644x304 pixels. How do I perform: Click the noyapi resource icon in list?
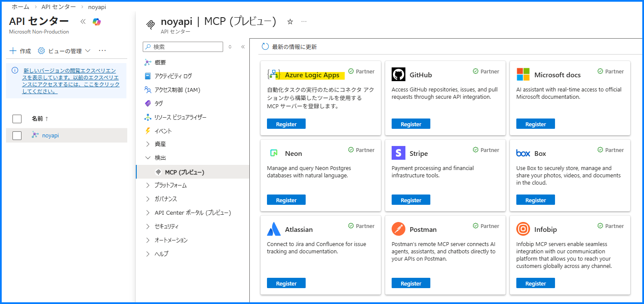click(35, 135)
